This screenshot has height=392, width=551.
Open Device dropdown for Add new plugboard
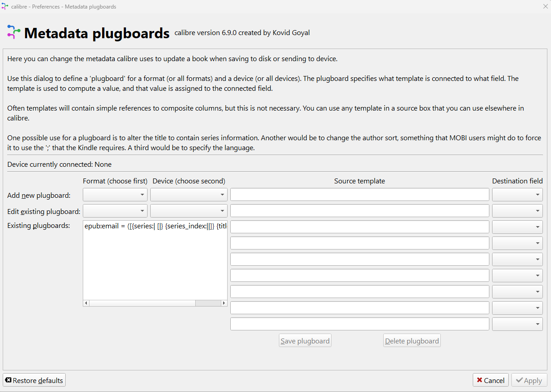(x=189, y=195)
